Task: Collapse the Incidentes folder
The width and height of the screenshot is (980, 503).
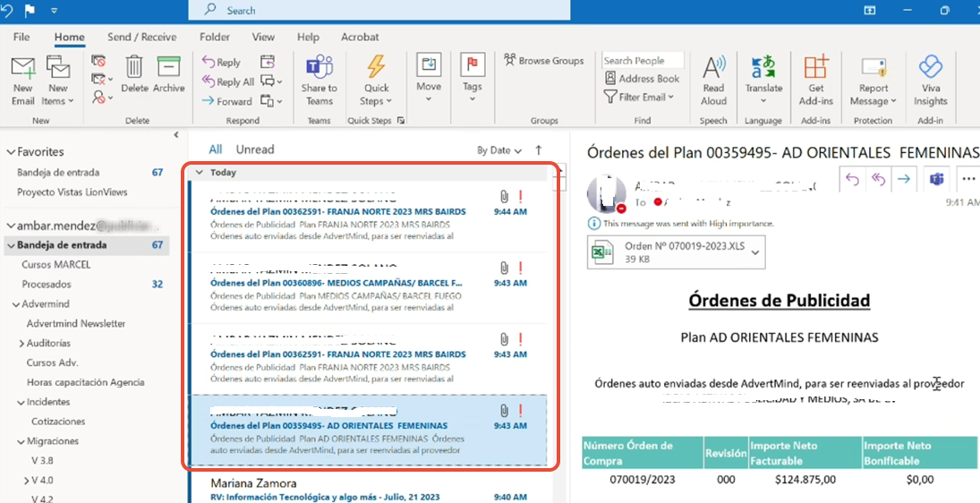Action: 21,402
